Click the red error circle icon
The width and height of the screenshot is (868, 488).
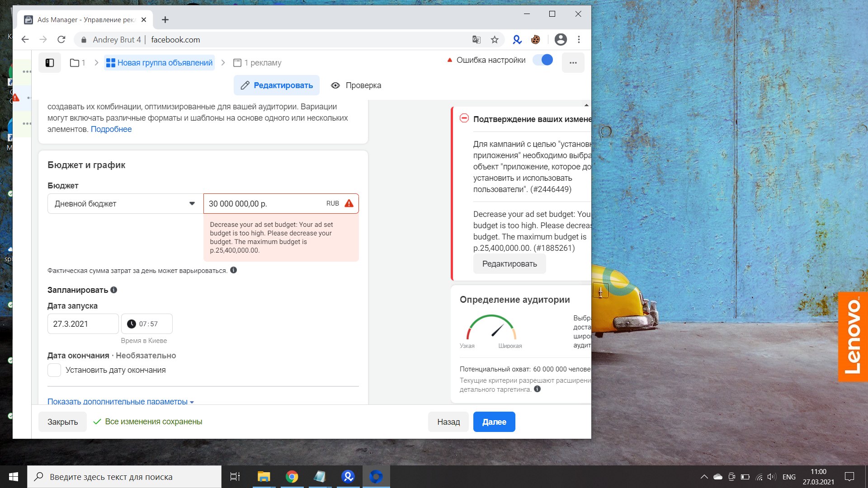click(464, 118)
